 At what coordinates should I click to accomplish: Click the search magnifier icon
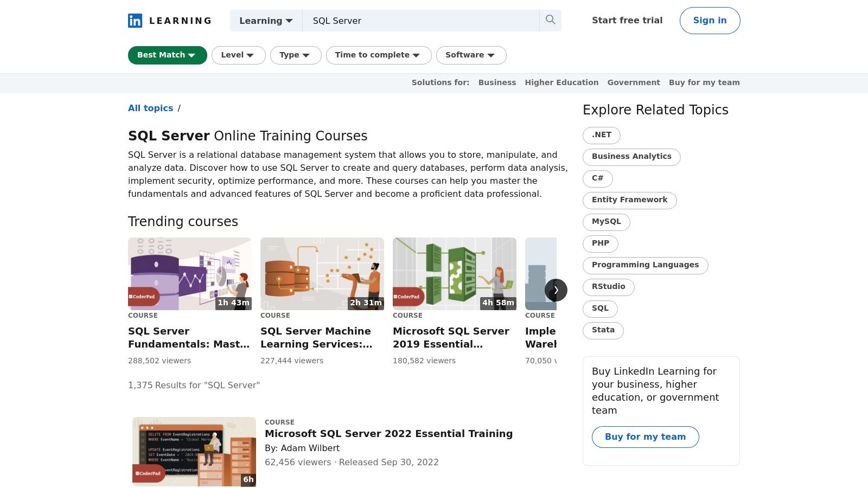(x=551, y=20)
